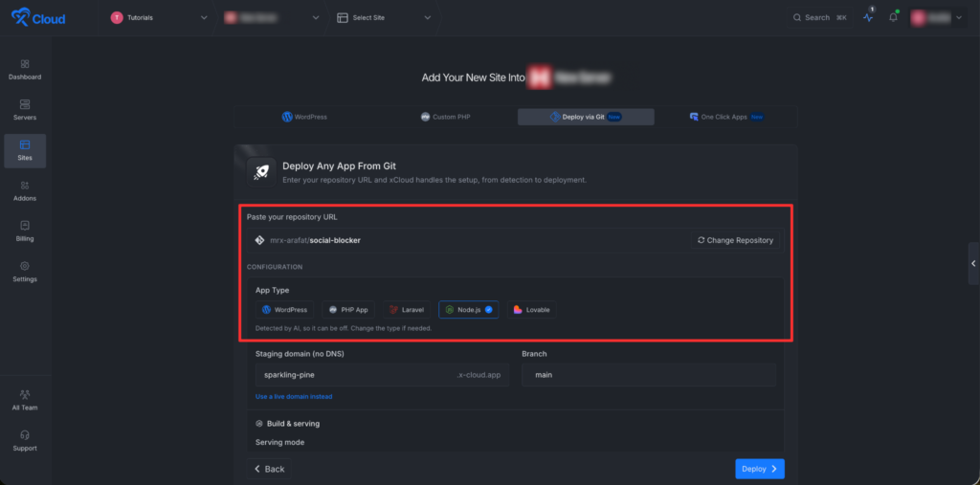Switch to the WordPress tab

[x=304, y=117]
